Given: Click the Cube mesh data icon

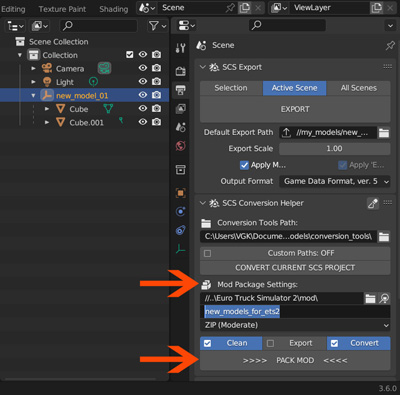Looking at the screenshot, I should pos(108,109).
